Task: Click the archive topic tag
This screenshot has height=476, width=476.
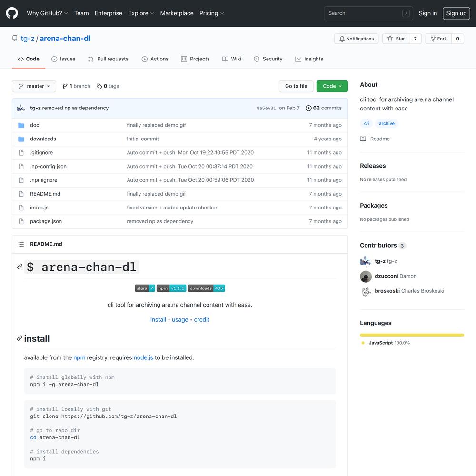Action: [387, 124]
